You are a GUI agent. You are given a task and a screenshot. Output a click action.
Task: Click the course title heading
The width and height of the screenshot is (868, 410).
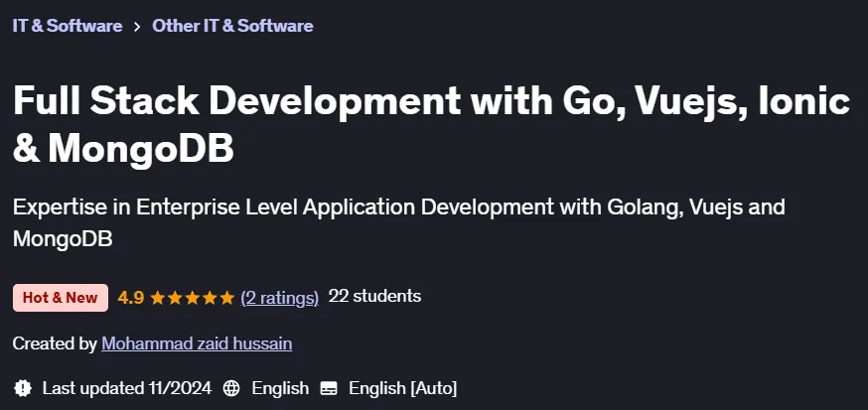click(x=431, y=124)
